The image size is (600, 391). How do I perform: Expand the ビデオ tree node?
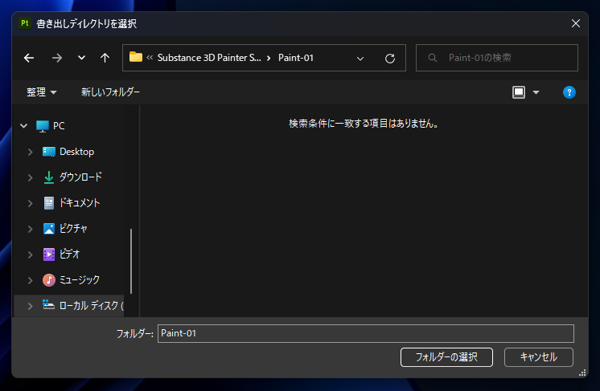pos(30,254)
